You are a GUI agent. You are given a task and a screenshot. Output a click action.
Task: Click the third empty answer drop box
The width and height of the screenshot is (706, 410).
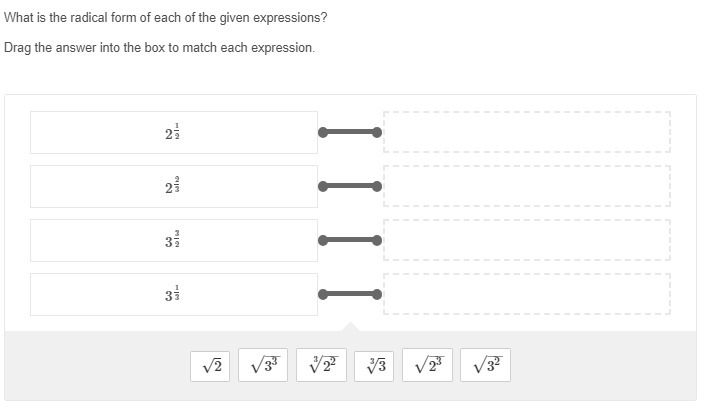(526, 240)
